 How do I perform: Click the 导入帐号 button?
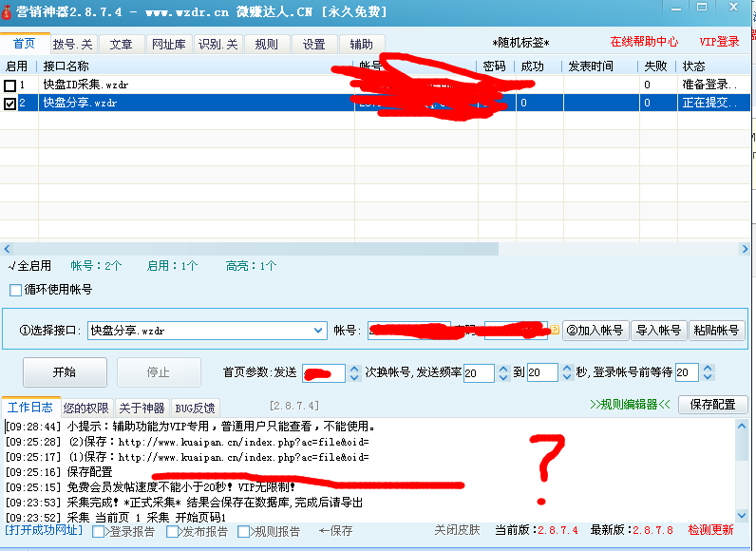pyautogui.click(x=658, y=331)
